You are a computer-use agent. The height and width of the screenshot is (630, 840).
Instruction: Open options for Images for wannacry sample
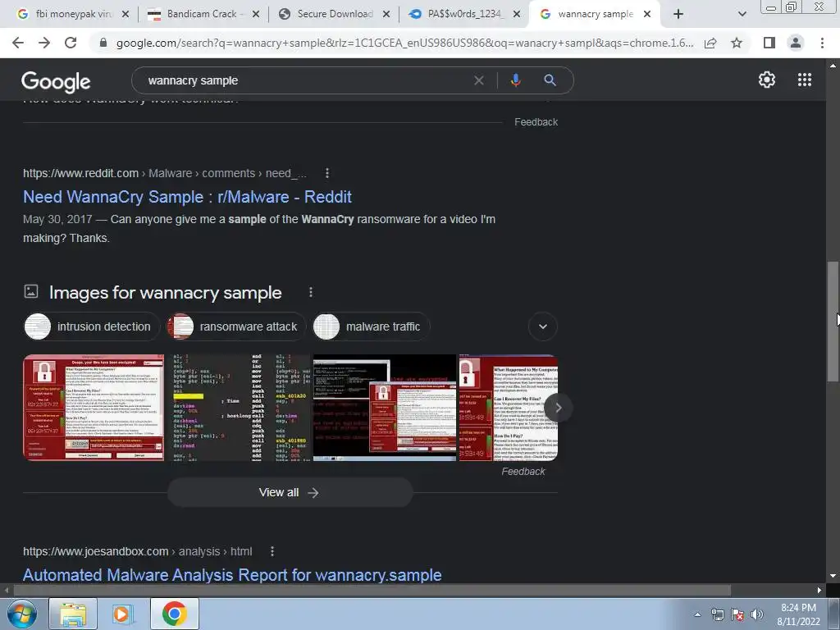click(311, 292)
